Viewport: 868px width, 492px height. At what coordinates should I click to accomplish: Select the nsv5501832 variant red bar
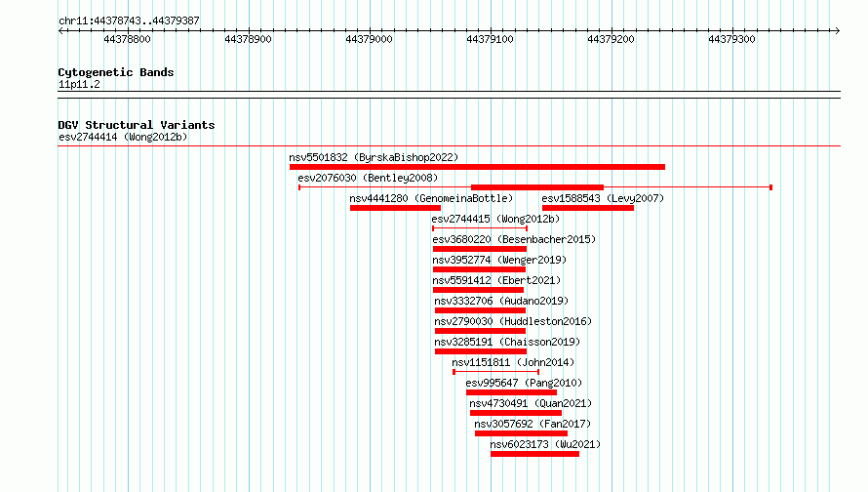click(477, 167)
